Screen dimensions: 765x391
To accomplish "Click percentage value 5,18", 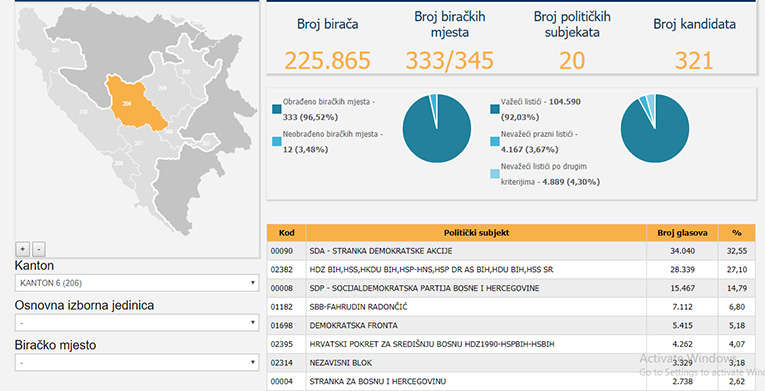I will tap(737, 325).
